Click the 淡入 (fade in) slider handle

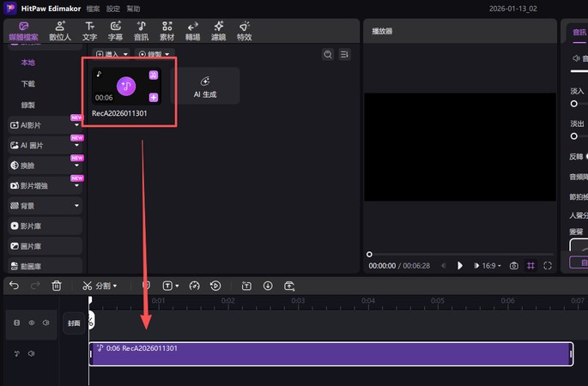pyautogui.click(x=573, y=103)
